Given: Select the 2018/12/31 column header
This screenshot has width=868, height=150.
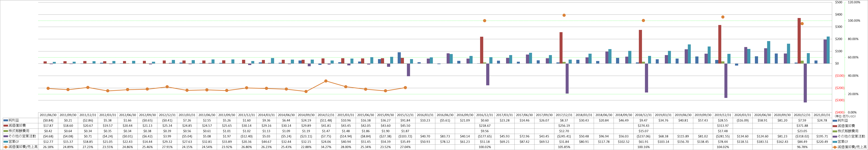Looking at the screenshot, I should pos(643,115).
